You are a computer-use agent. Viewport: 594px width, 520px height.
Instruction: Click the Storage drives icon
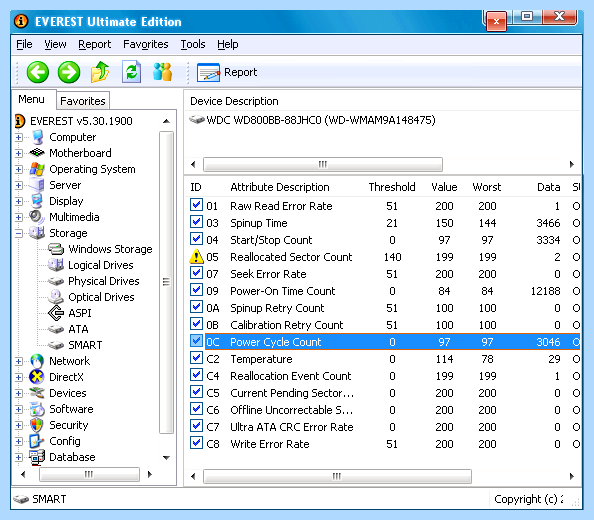click(37, 233)
